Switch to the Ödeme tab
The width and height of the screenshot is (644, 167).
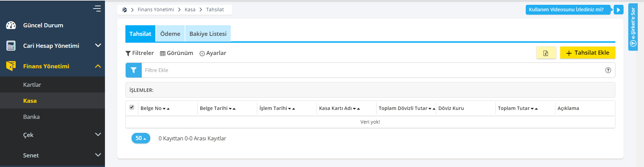click(x=170, y=34)
